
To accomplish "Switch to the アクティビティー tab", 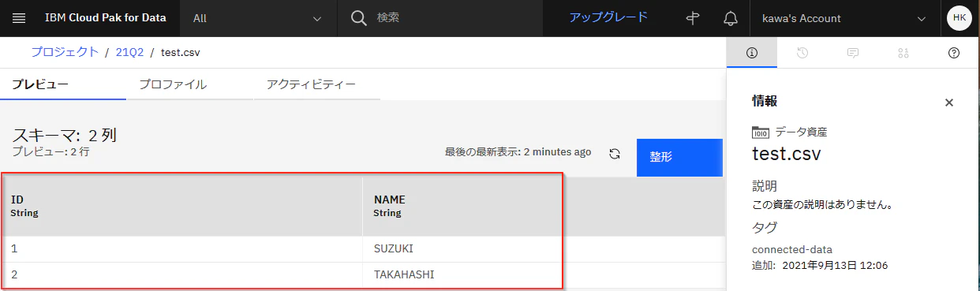I will pos(317,84).
